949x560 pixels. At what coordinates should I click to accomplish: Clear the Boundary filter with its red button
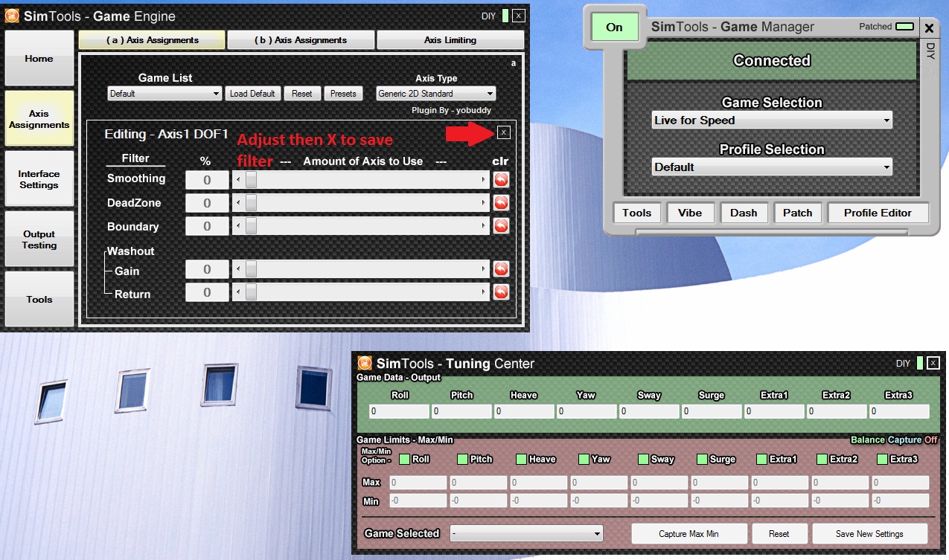[501, 225]
